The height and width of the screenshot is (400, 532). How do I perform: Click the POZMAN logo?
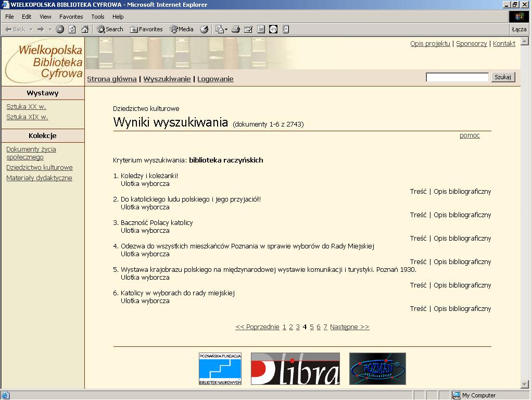coord(377,369)
